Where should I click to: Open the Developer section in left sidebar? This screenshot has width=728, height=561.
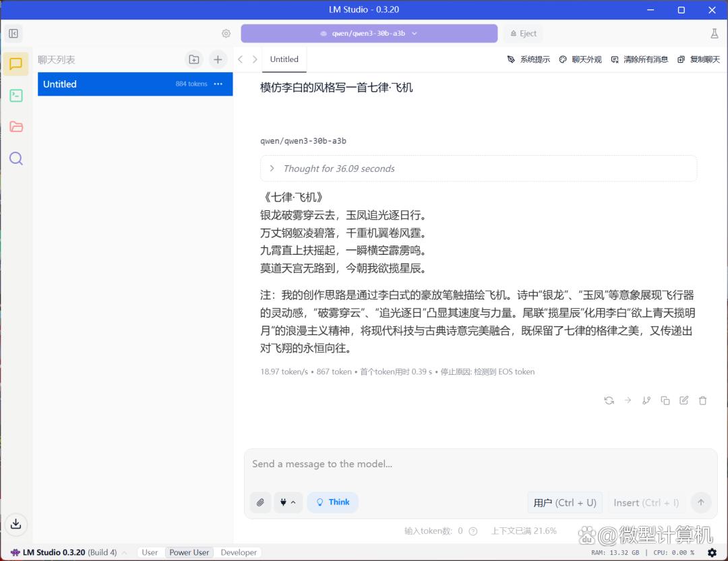coord(16,96)
